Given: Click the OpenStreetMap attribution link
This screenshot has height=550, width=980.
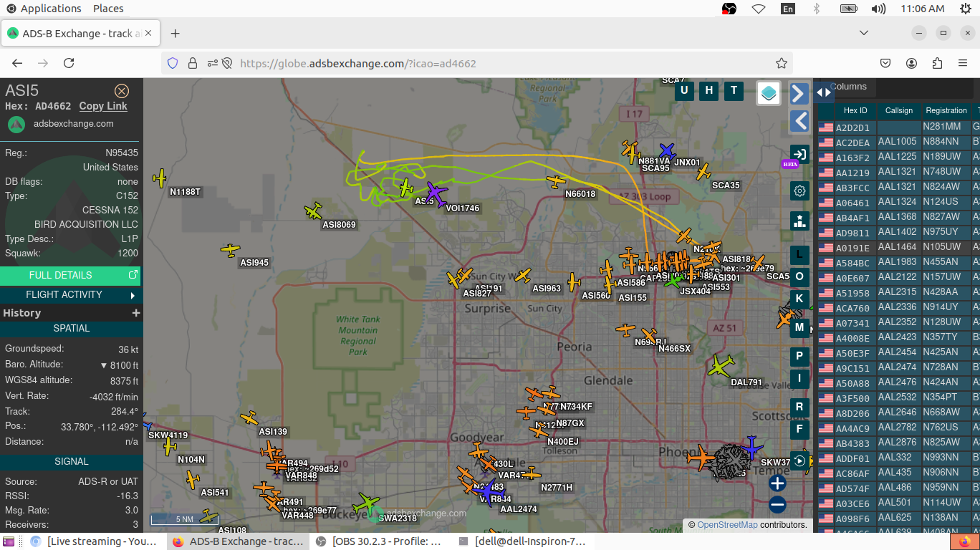Looking at the screenshot, I should coord(727,525).
